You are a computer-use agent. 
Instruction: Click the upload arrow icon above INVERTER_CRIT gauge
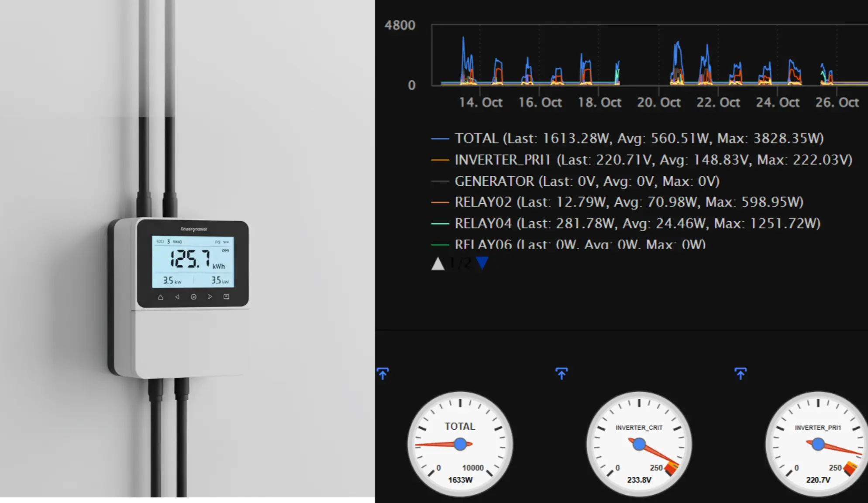pyautogui.click(x=561, y=373)
